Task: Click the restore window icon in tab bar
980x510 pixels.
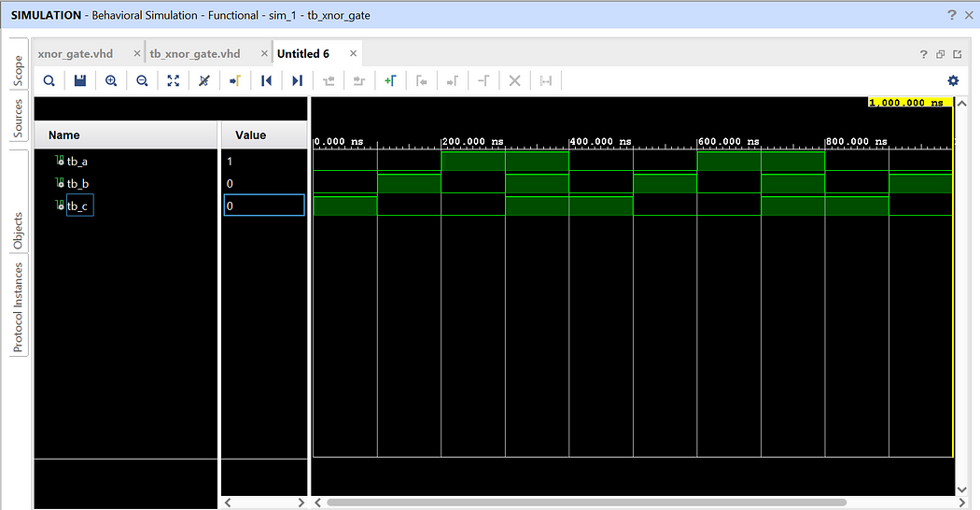Action: click(x=940, y=54)
